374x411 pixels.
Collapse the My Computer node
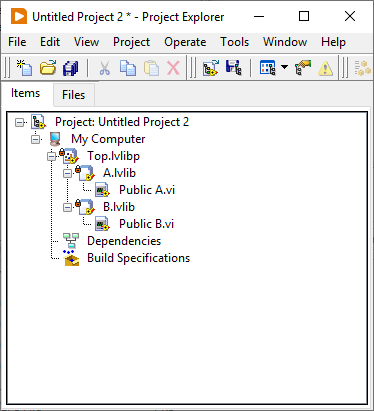tap(36, 139)
